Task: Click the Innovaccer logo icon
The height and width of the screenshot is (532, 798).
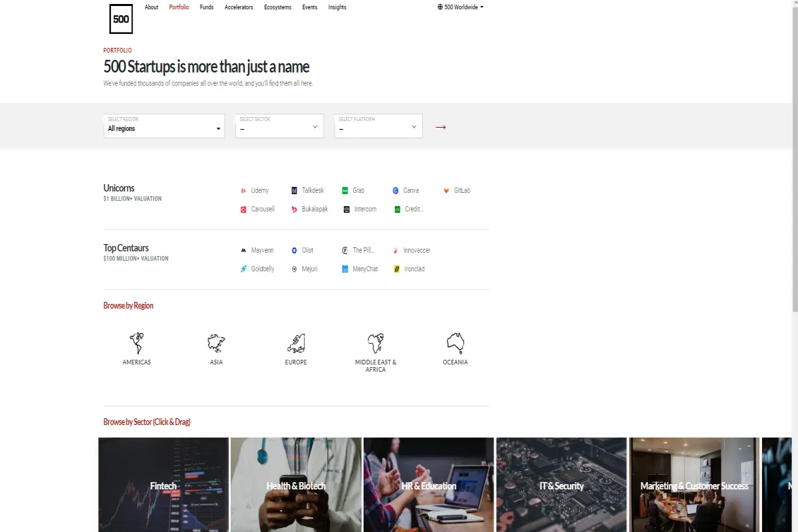Action: [x=396, y=251]
